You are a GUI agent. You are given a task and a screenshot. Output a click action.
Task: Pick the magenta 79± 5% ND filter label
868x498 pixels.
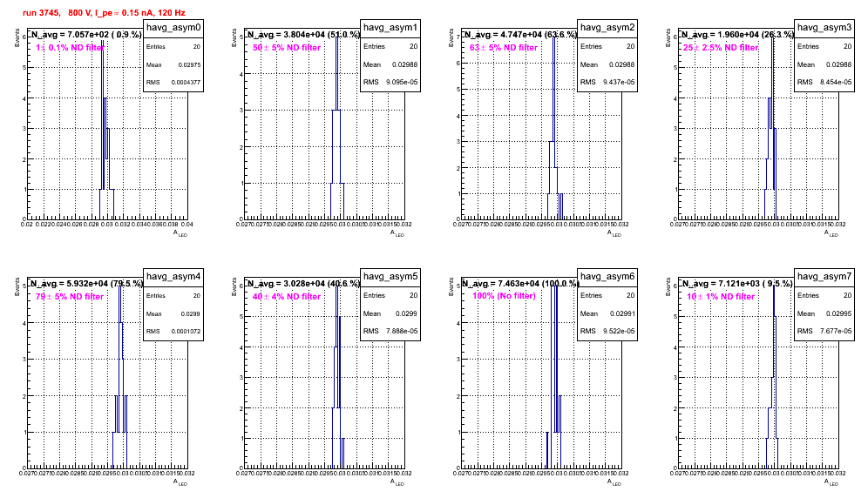(70, 297)
